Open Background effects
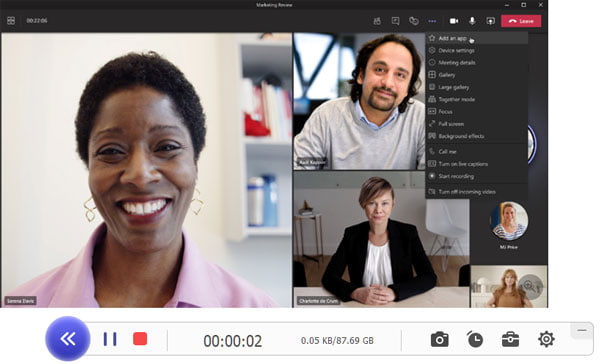The height and width of the screenshot is (364, 600). pyautogui.click(x=477, y=136)
